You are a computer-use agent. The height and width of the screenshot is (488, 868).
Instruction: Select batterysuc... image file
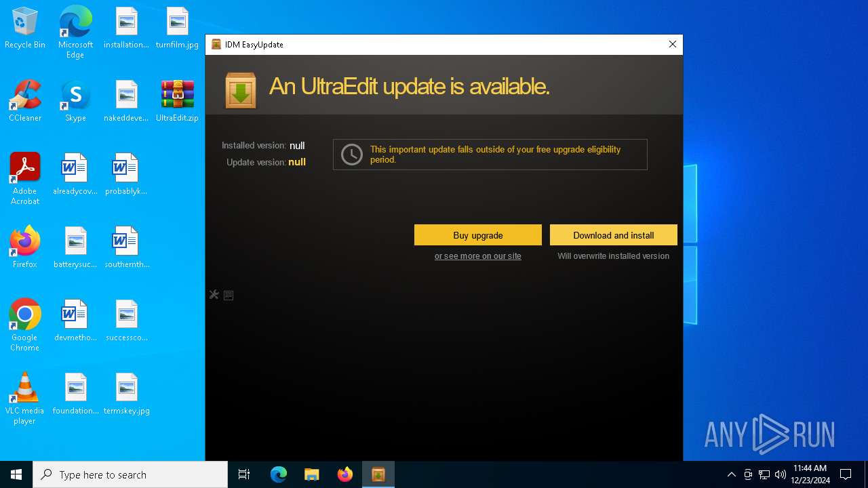[75, 247]
